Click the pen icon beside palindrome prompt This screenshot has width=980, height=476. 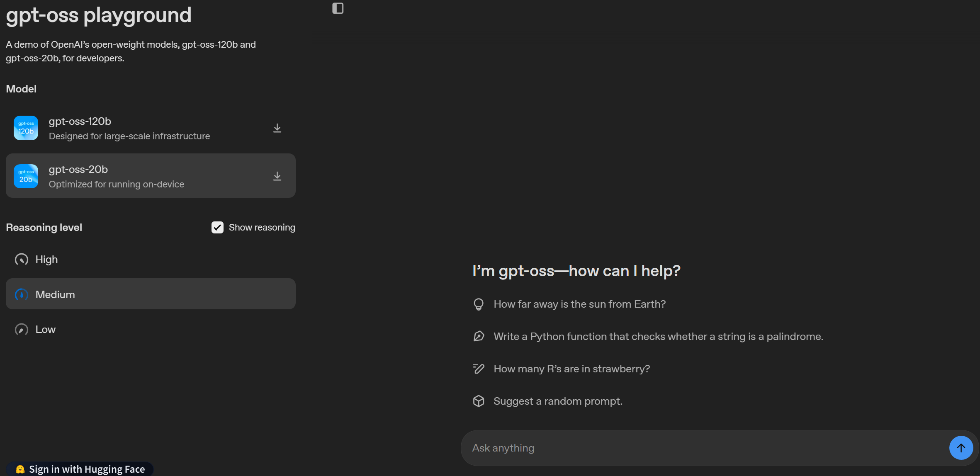479,336
